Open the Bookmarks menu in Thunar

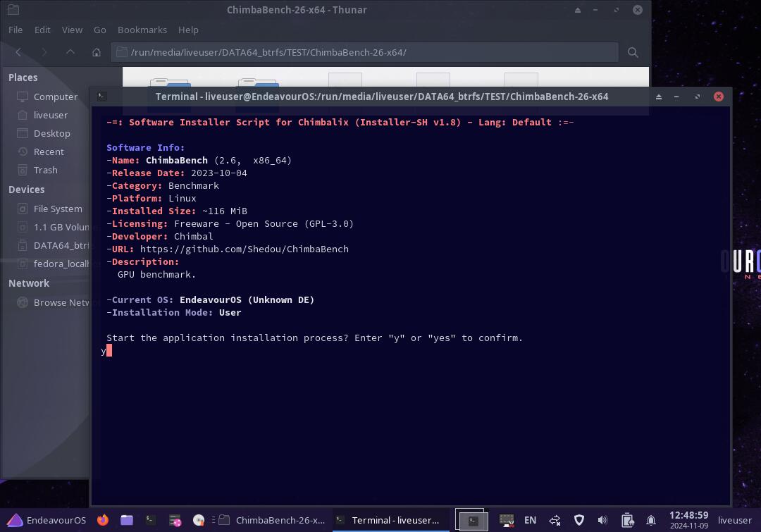tap(142, 30)
